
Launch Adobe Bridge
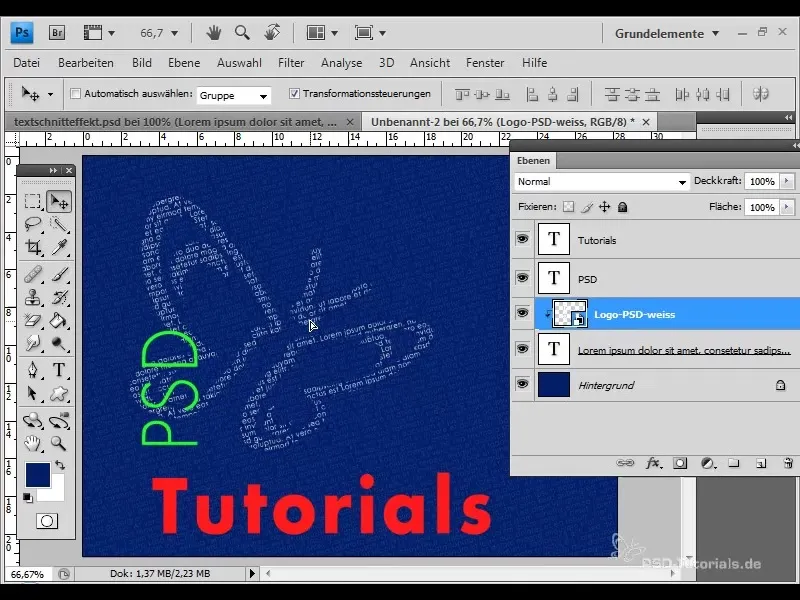57,33
